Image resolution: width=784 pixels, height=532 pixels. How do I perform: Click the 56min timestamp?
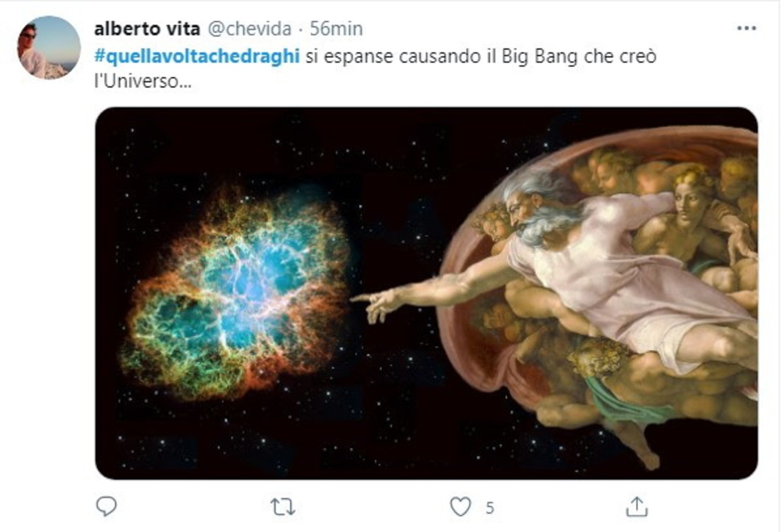tap(336, 29)
